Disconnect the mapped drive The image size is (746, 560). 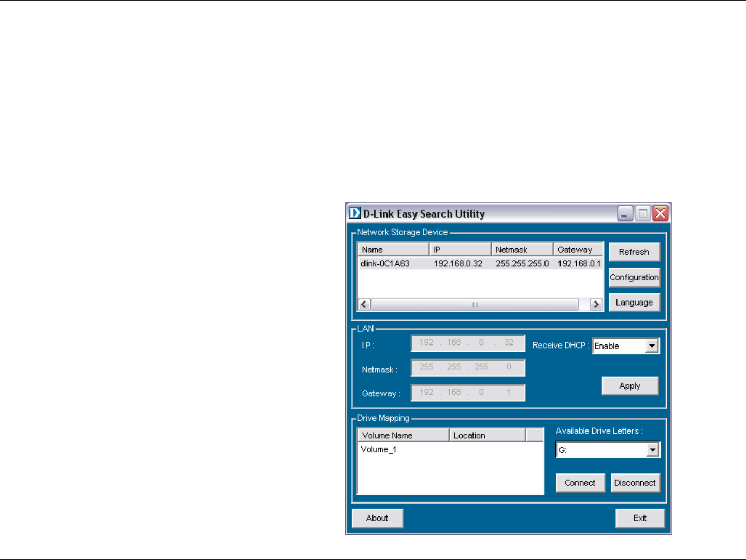(635, 483)
